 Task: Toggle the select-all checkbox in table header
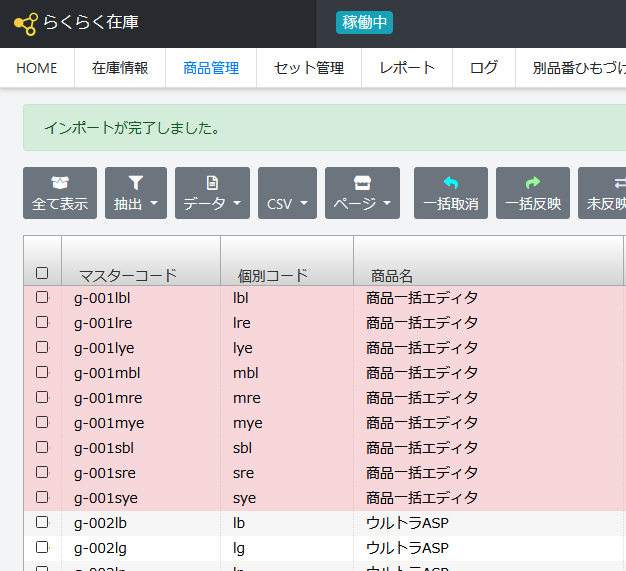coord(42,273)
